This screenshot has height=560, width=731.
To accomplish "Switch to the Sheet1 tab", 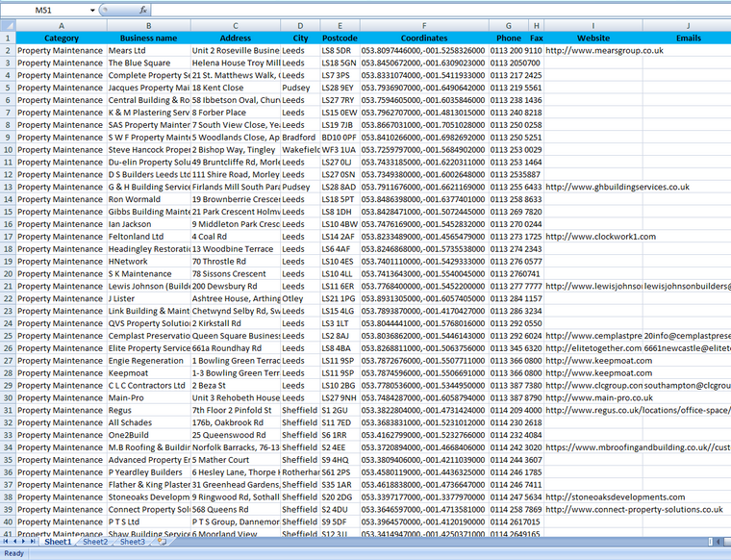I will (x=58, y=542).
